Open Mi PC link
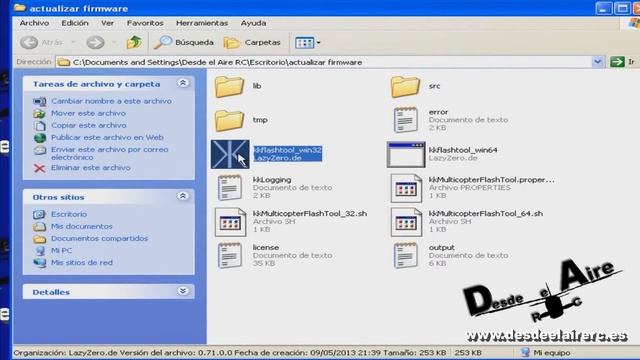640x360 pixels. 61,251
